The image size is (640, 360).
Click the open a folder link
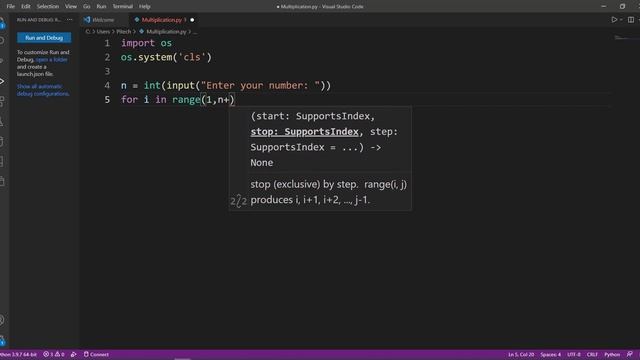pyautogui.click(x=51, y=60)
